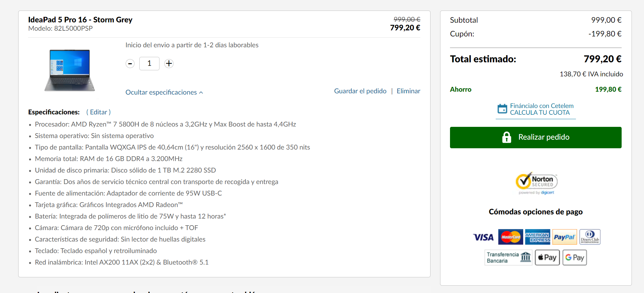The width and height of the screenshot is (644, 293).
Task: Open the CALCULA TU CUOTA financing link
Action: tap(539, 112)
